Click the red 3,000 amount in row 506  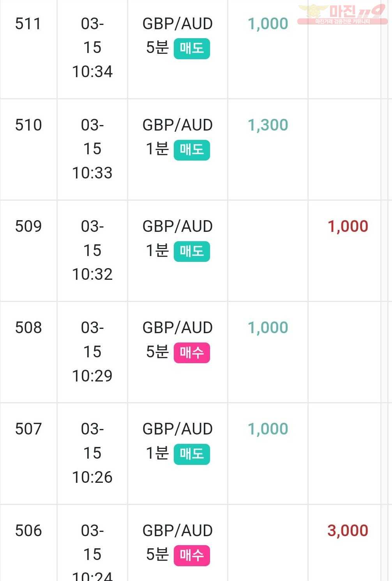click(348, 531)
